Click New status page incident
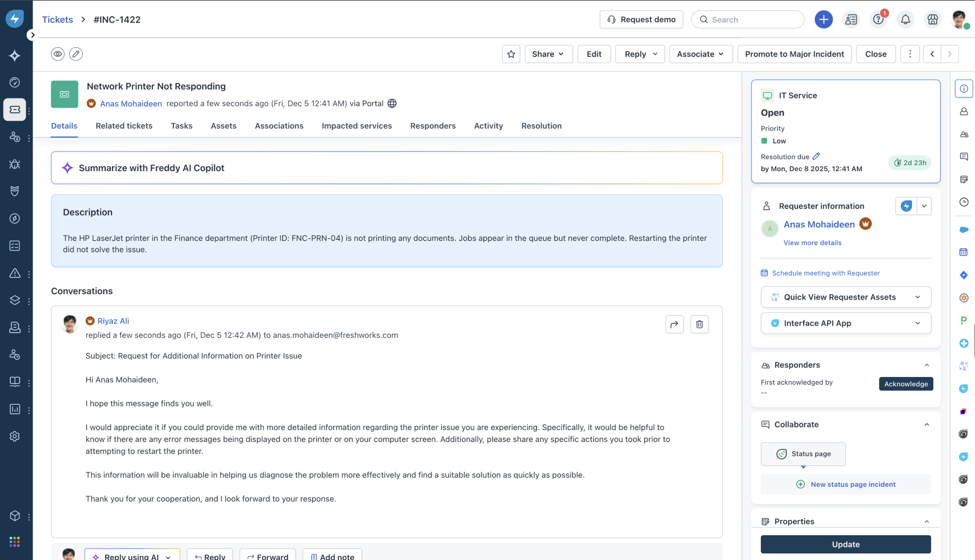The width and height of the screenshot is (975, 560). point(846,484)
